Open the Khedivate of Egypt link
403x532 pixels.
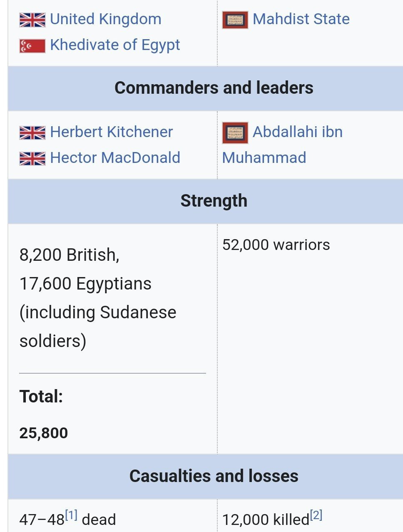click(115, 45)
